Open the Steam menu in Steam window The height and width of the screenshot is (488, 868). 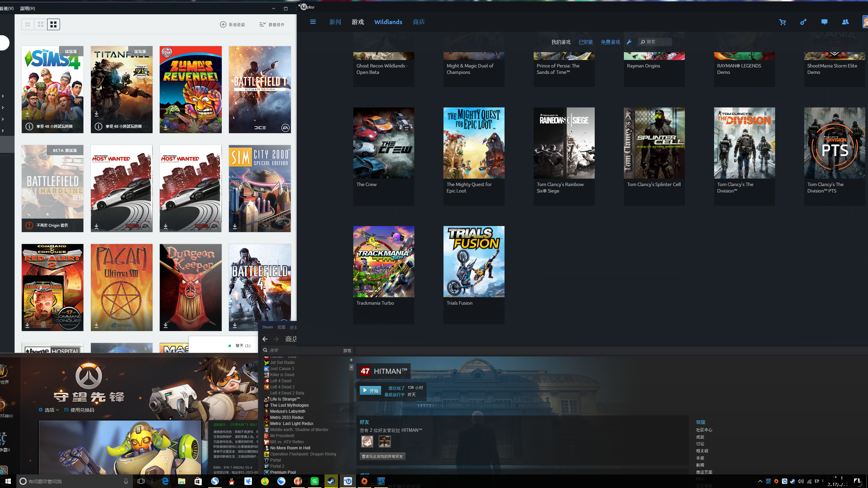click(267, 327)
